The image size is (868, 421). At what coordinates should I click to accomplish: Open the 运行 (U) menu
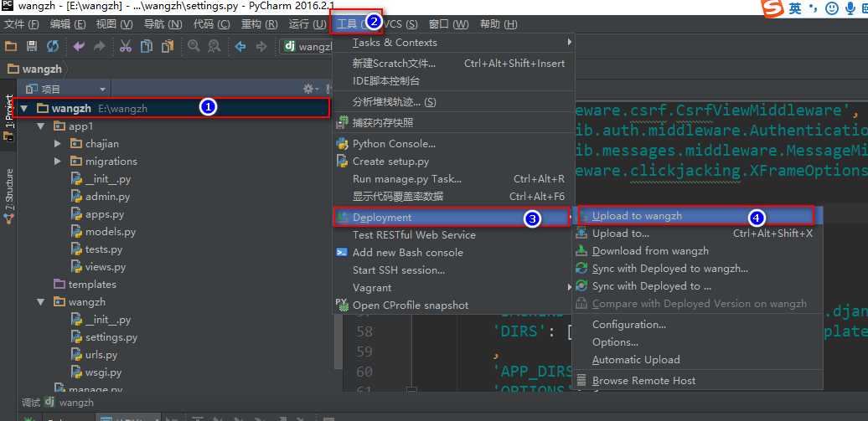coord(307,24)
